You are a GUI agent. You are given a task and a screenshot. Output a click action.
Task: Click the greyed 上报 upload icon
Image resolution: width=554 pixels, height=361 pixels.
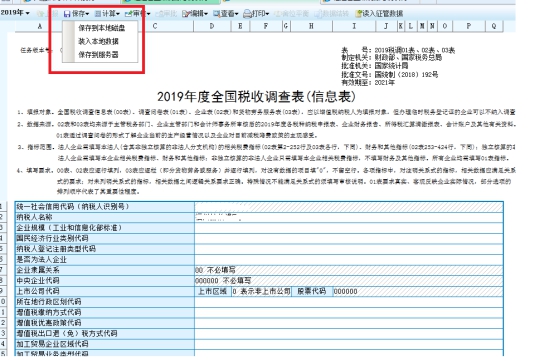[41, 14]
